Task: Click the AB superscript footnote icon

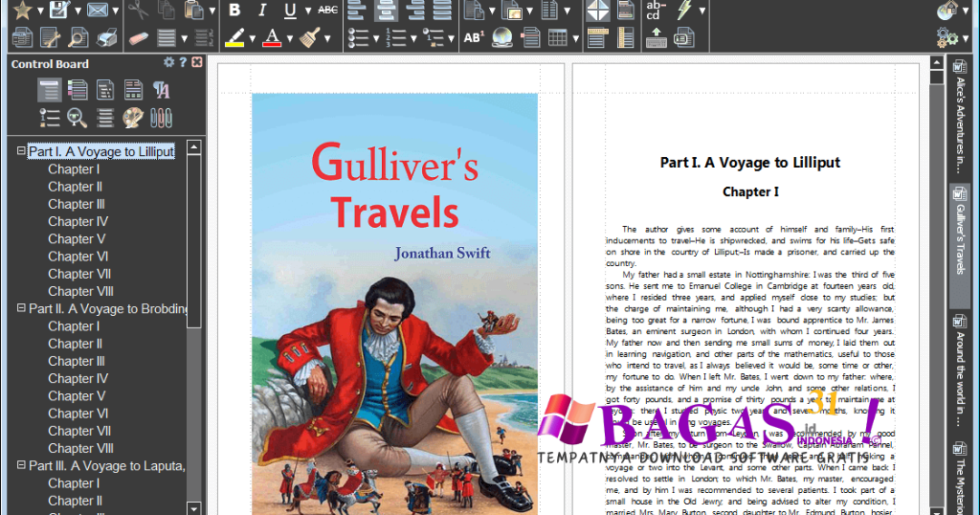Action: tap(473, 38)
